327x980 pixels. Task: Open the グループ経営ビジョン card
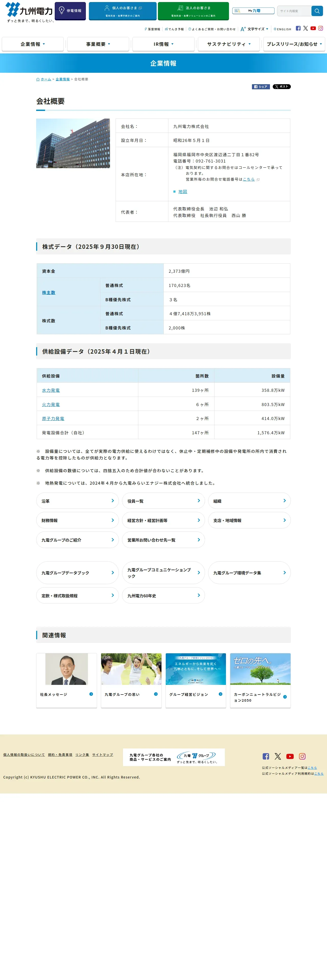click(196, 681)
